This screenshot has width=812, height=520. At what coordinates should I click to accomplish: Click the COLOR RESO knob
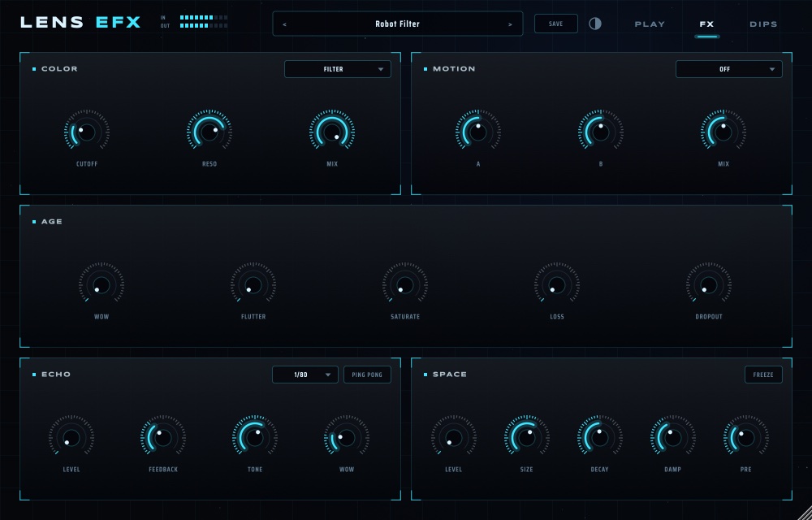tap(209, 132)
